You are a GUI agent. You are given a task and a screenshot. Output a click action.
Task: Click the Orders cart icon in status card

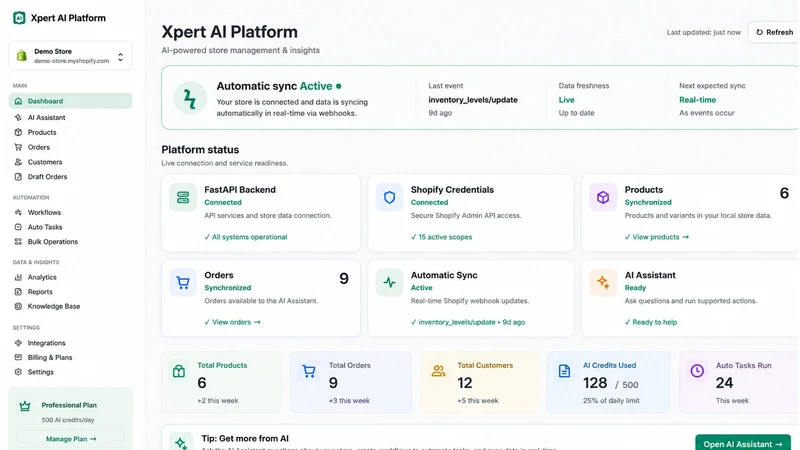tap(183, 283)
